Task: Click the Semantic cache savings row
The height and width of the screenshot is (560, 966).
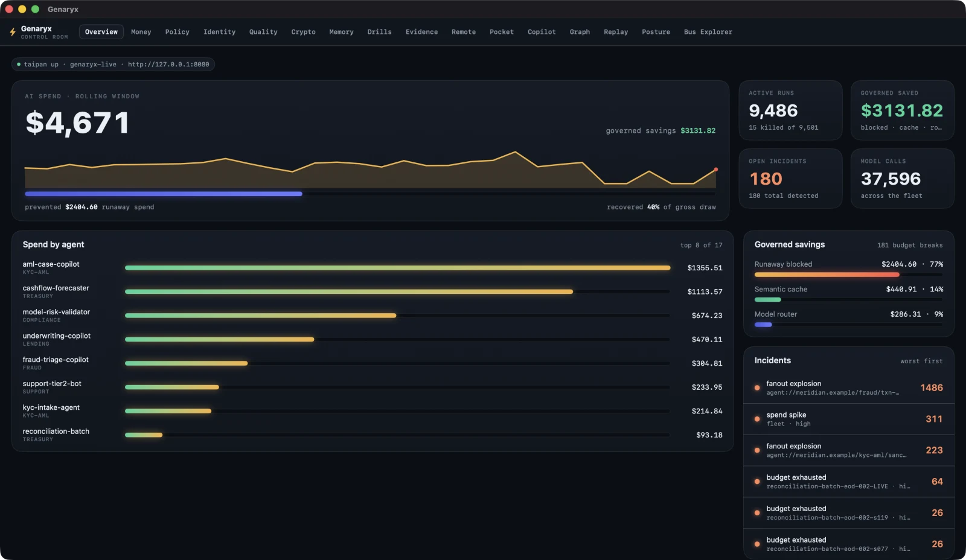Action: 849,294
